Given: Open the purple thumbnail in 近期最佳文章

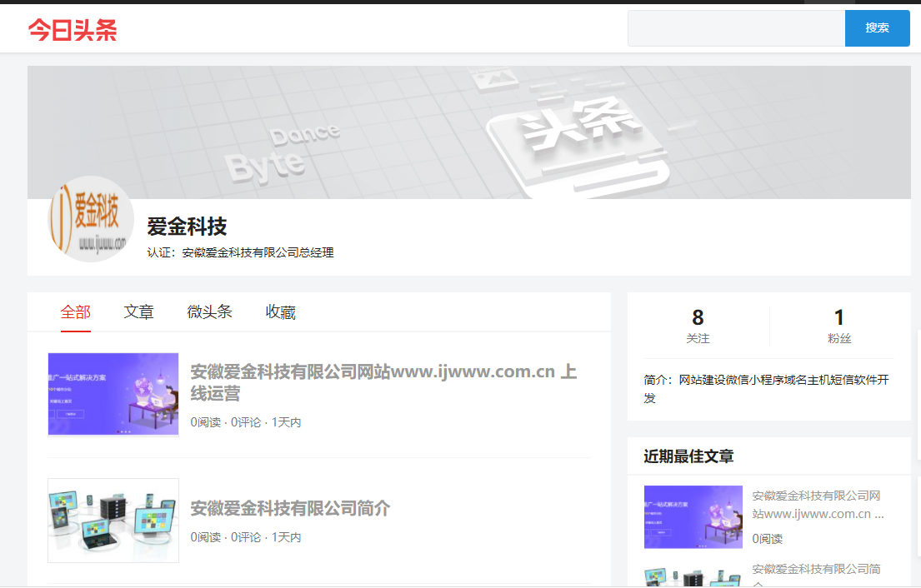Looking at the screenshot, I should (x=693, y=517).
